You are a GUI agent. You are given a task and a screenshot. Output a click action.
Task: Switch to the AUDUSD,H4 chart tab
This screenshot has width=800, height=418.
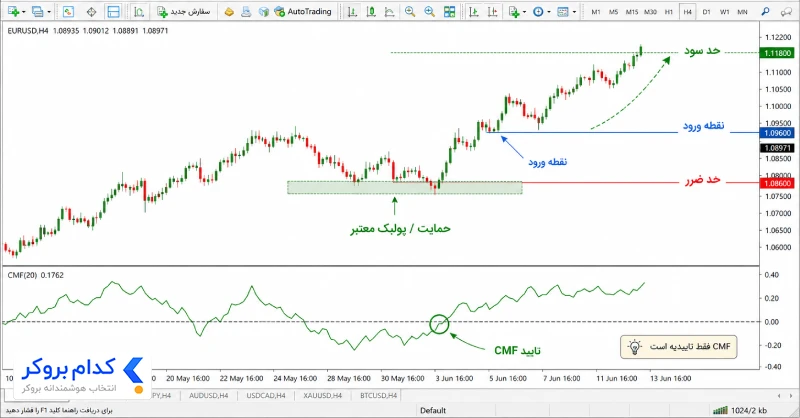coord(208,396)
